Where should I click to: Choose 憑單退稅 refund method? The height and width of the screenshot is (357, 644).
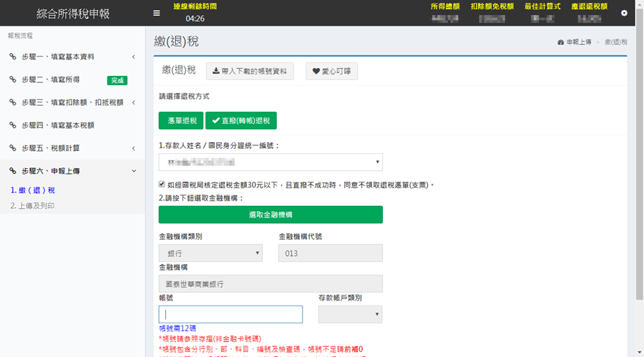(181, 121)
